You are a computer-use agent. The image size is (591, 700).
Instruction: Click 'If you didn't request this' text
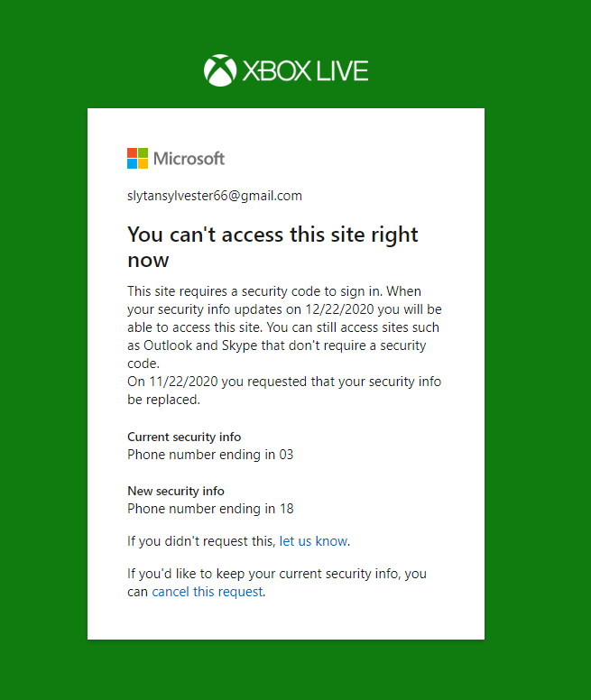coord(201,541)
